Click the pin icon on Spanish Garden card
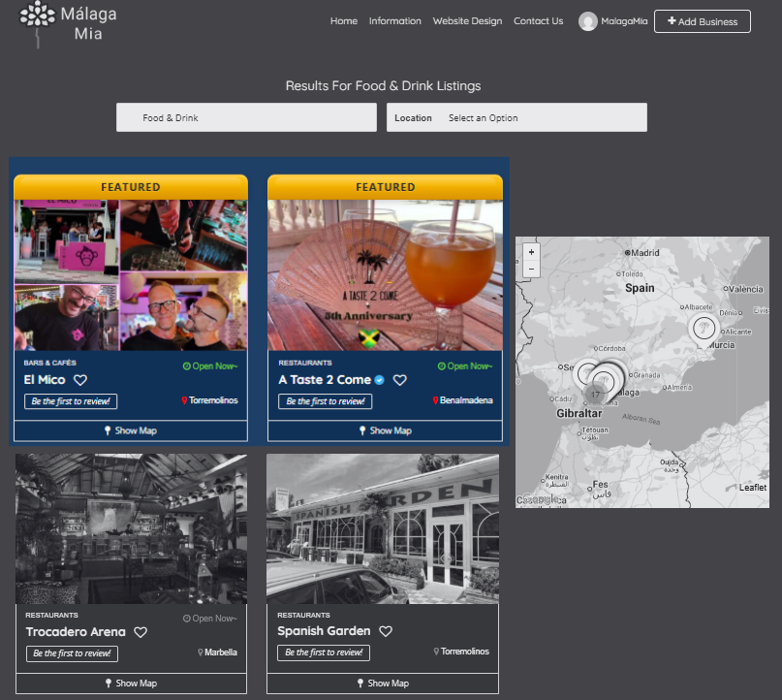This screenshot has height=700, width=782. (436, 652)
